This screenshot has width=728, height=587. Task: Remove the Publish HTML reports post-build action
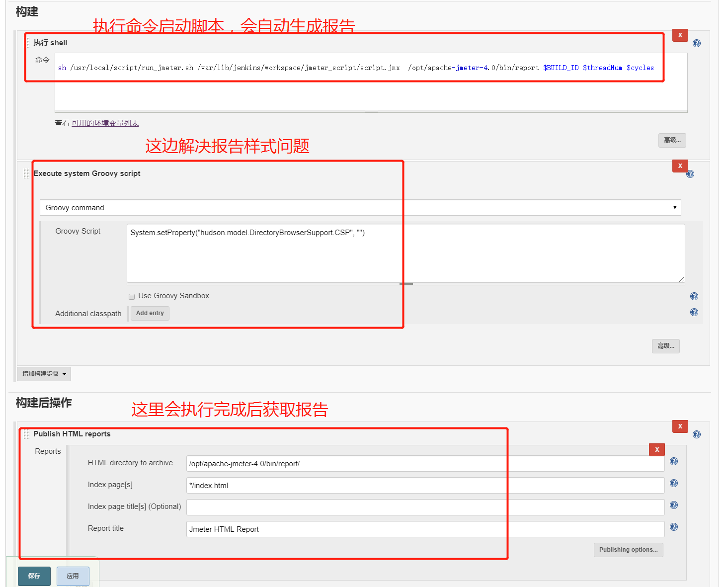click(680, 426)
